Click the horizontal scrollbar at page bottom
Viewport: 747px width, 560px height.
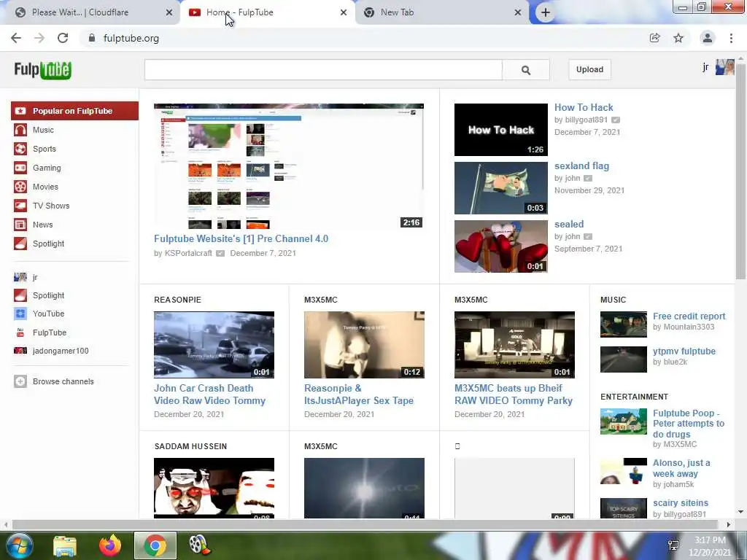(366, 524)
